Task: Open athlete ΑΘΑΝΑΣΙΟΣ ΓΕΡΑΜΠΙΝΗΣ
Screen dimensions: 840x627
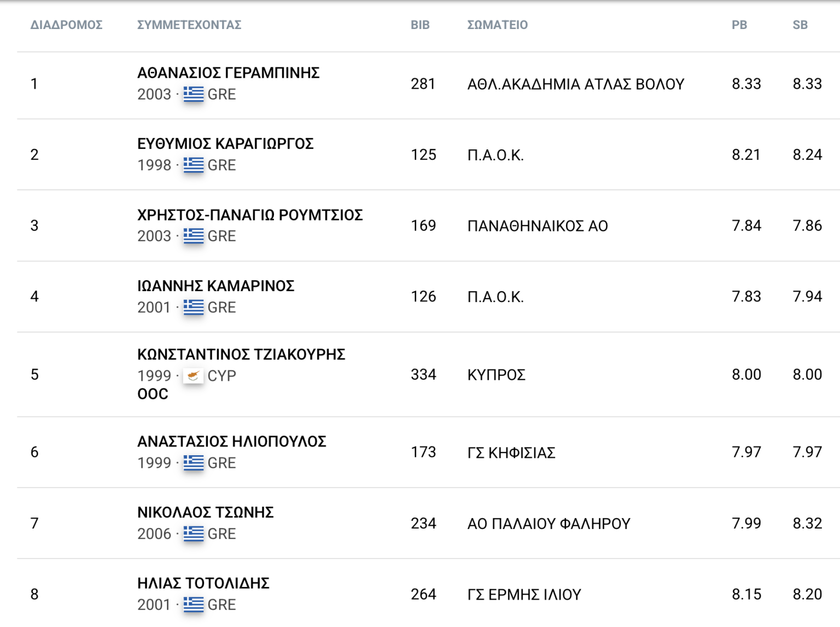Action: [x=228, y=73]
